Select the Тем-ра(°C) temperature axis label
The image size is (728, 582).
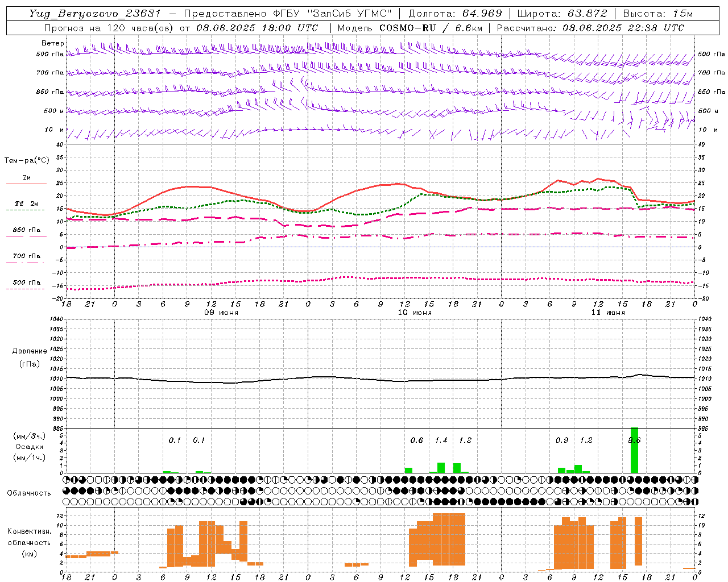click(x=27, y=161)
